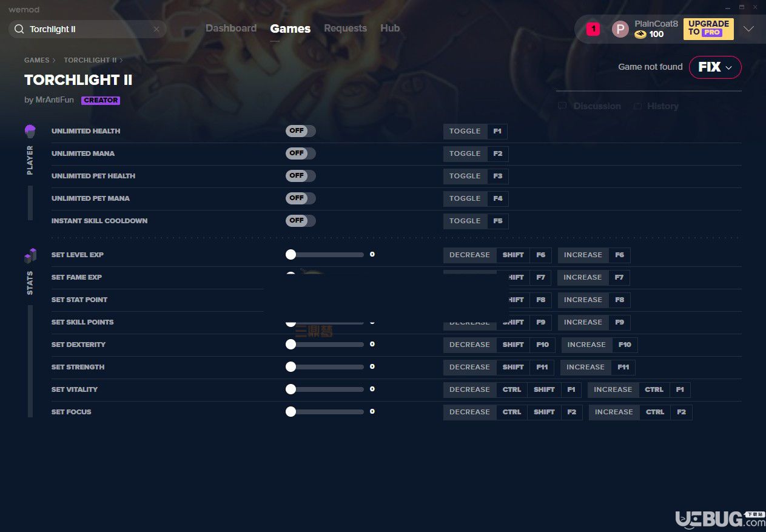Open the red notification badge

pyautogui.click(x=593, y=29)
